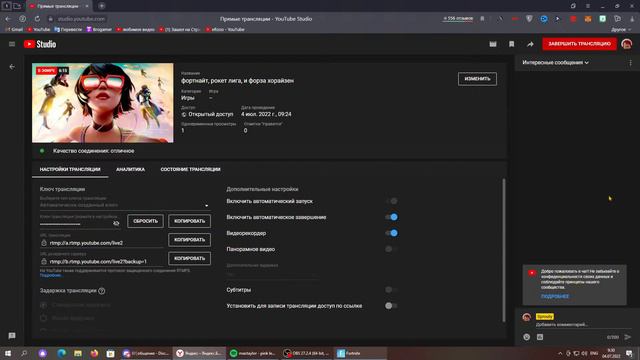The width and height of the screenshot is (640, 360).
Task: Open the YouTube Studio hamburger menu
Action: coord(12,44)
